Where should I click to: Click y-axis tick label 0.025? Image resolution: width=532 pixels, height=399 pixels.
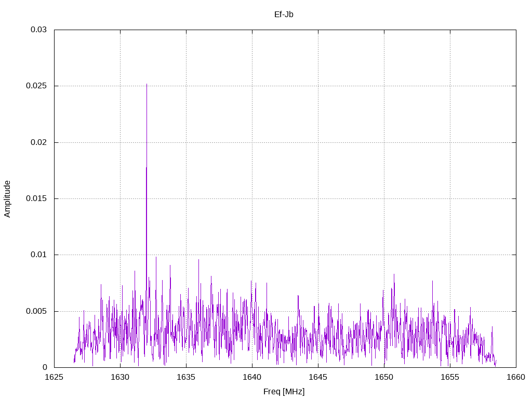click(x=36, y=86)
